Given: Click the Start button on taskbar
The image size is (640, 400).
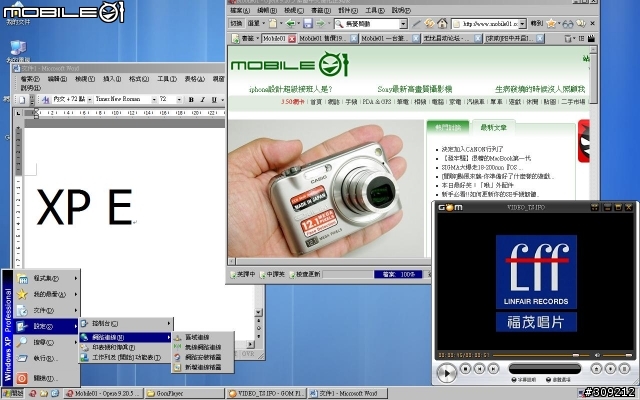Looking at the screenshot, I should click(x=13, y=393).
